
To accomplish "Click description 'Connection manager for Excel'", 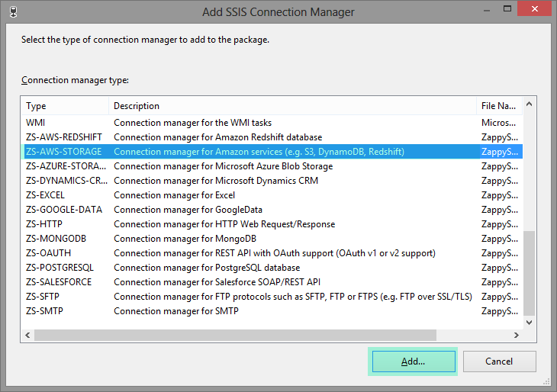I will pyautogui.click(x=175, y=195).
